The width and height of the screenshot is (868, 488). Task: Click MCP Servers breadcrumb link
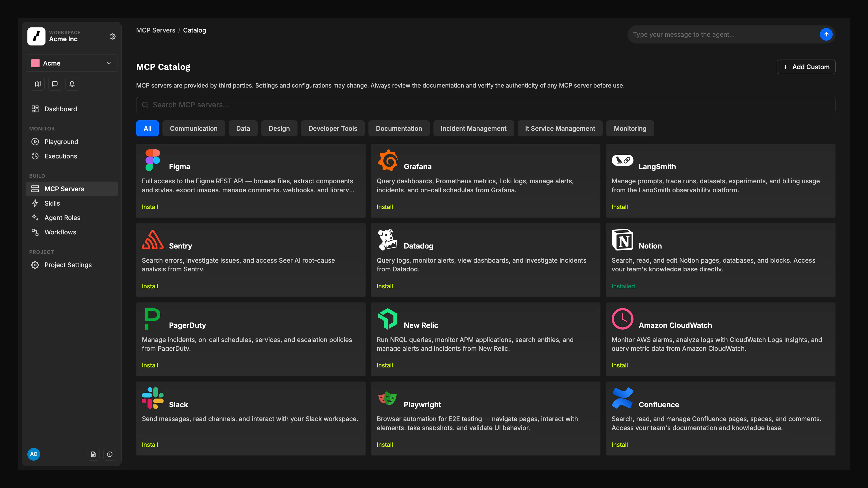tap(156, 30)
